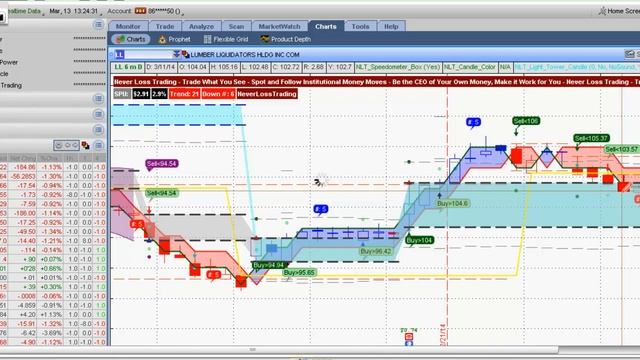Image resolution: width=640 pixels, height=360 pixels.
Task: Click the company name LUMBER LIQUIDATORS HLDG INC
Action: 245,54
